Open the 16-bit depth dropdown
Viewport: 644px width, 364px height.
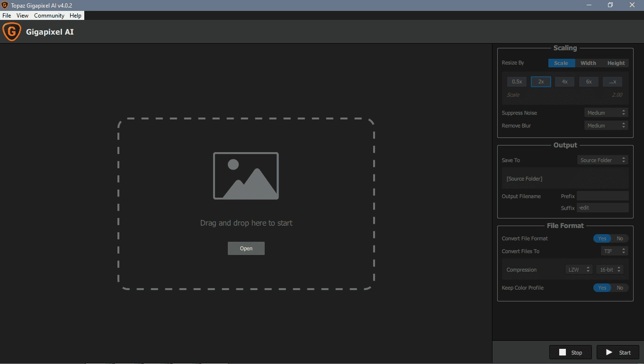610,270
